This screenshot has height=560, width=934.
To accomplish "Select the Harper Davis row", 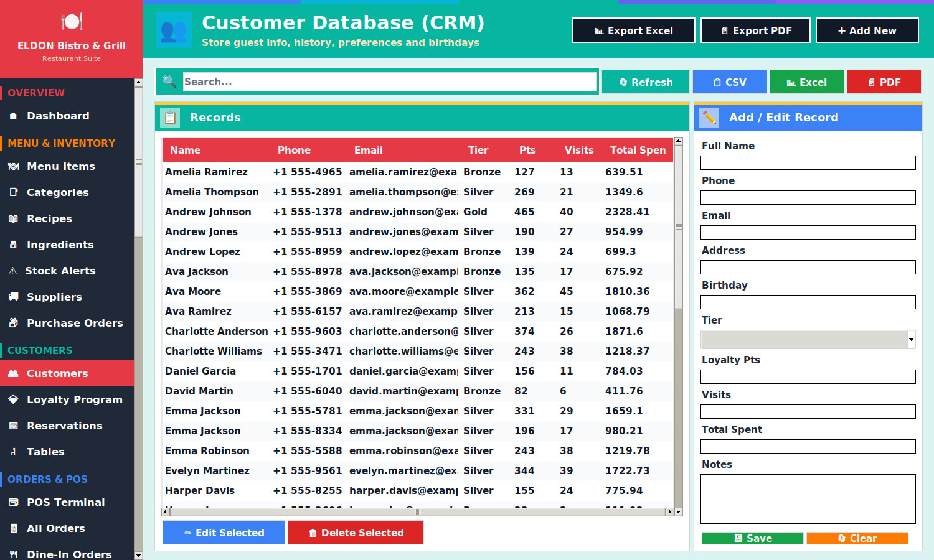I will click(x=418, y=490).
